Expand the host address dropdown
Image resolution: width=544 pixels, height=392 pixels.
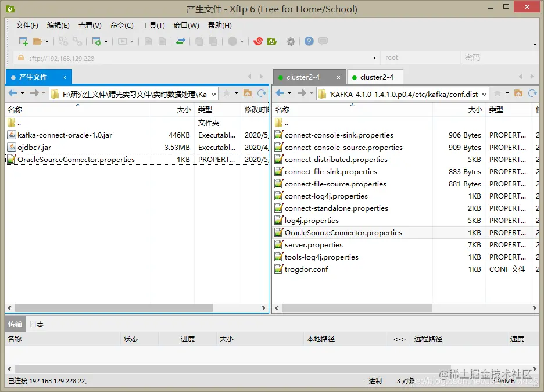[x=374, y=58]
